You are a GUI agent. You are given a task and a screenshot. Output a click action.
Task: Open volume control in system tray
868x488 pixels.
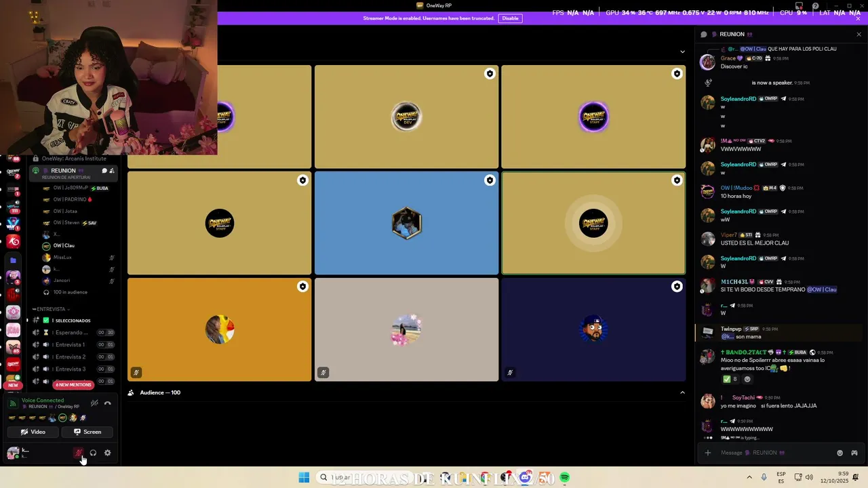pyautogui.click(x=810, y=477)
